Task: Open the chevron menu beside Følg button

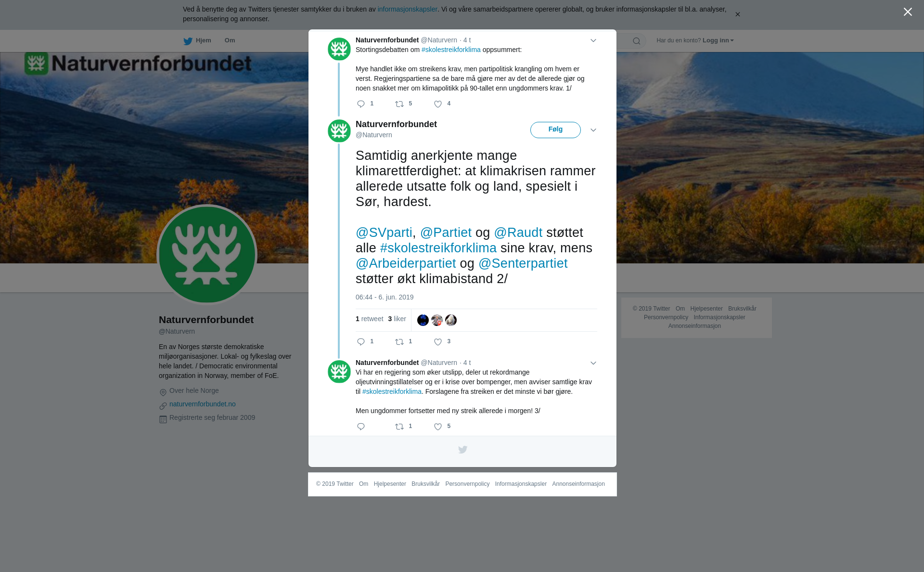Action: point(593,130)
